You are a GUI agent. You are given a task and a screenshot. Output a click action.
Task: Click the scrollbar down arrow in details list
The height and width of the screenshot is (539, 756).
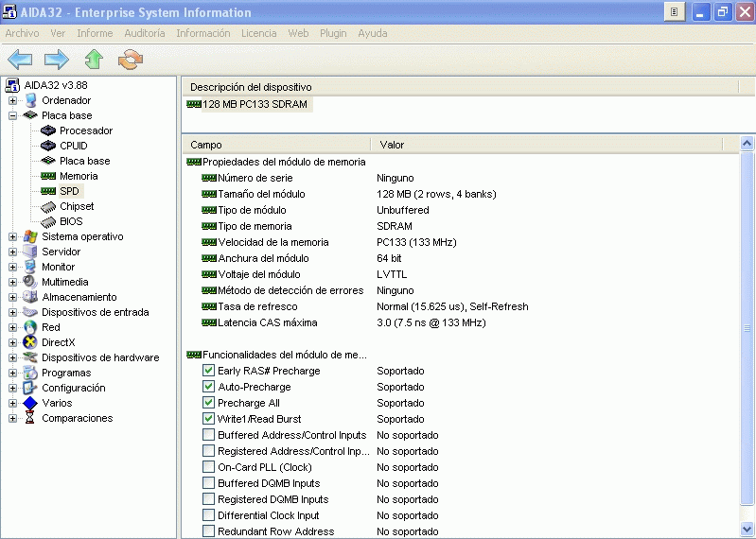[x=747, y=529]
